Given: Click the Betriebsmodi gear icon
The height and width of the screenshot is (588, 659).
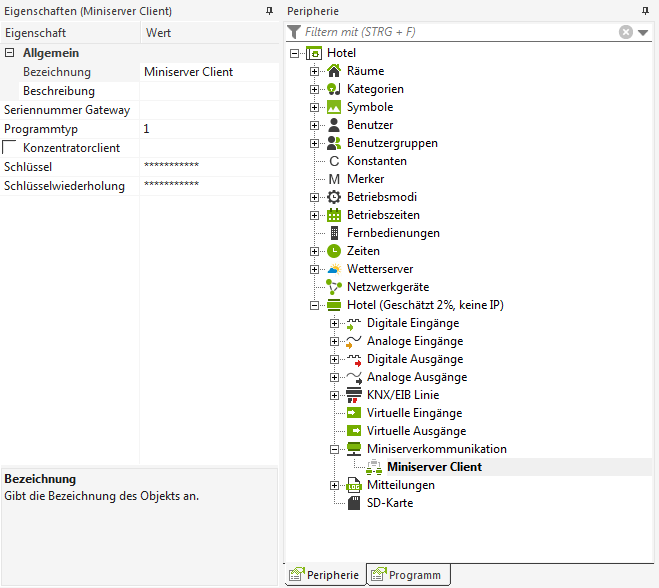Looking at the screenshot, I should (x=334, y=197).
